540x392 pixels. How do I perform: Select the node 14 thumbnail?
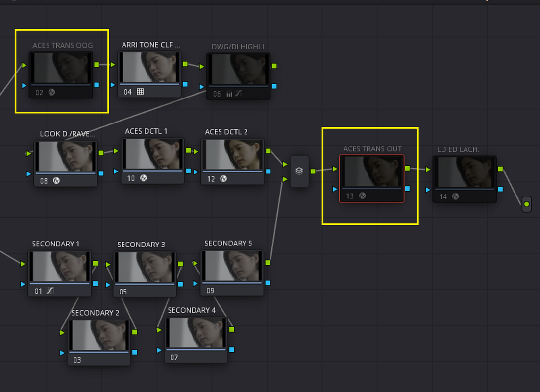[x=465, y=172]
